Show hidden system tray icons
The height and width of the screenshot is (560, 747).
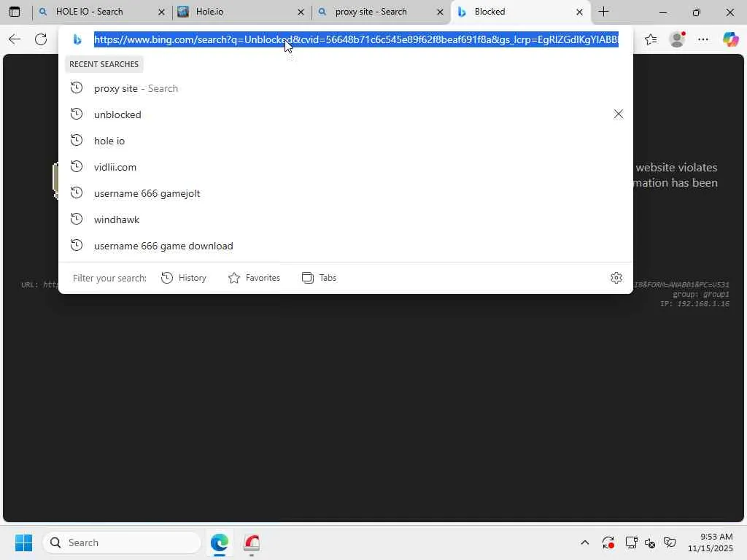tap(585, 542)
